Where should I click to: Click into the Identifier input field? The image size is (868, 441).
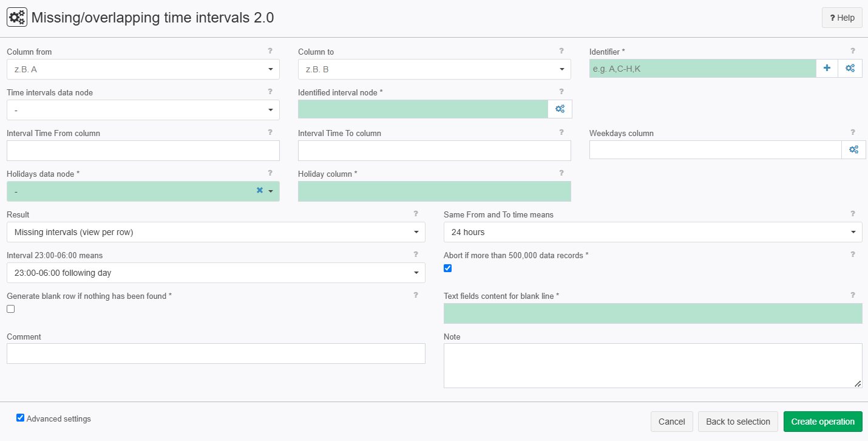pos(703,69)
